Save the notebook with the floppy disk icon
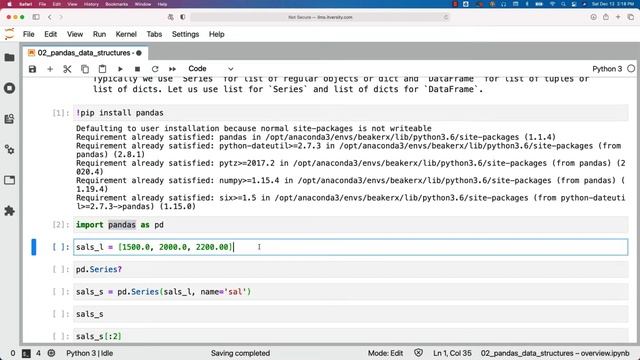Viewport: 640px width, 360px height. (x=32, y=69)
